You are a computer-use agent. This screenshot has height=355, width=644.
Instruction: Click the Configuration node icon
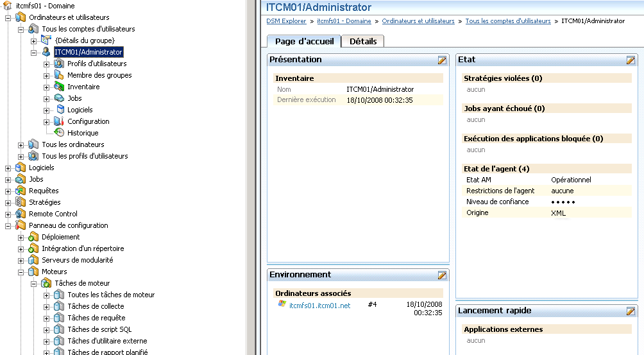(59, 121)
